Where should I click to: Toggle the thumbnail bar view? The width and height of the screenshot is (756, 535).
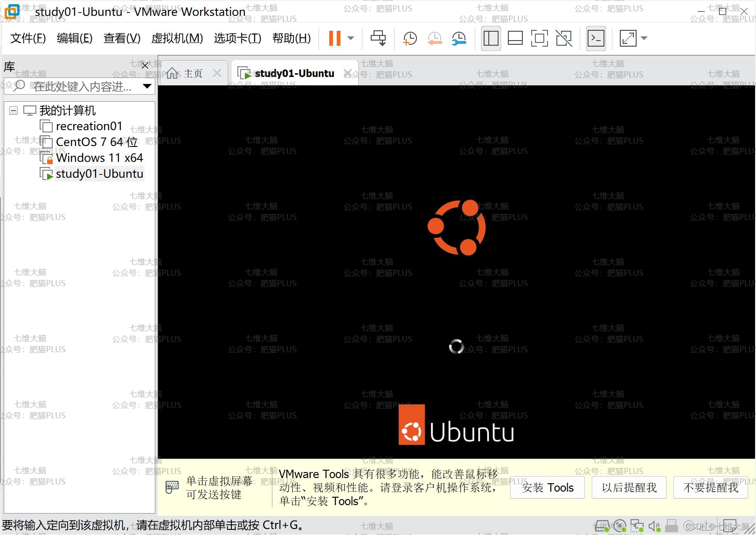pos(515,38)
